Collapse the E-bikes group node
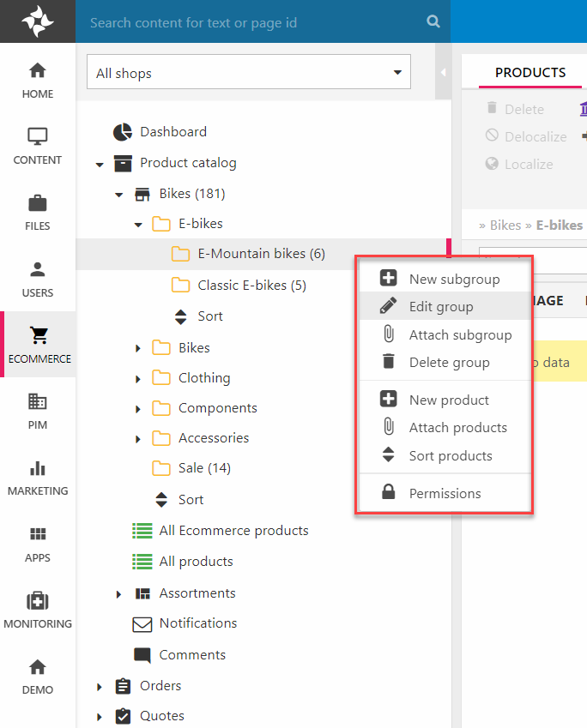The height and width of the screenshot is (728, 587). (x=138, y=225)
